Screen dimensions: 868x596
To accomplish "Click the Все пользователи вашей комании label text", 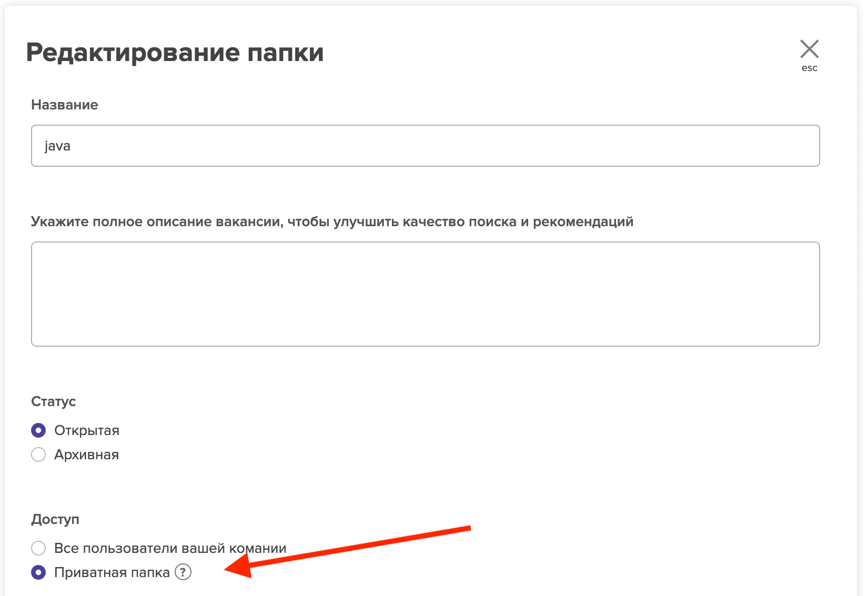I will tap(170, 548).
